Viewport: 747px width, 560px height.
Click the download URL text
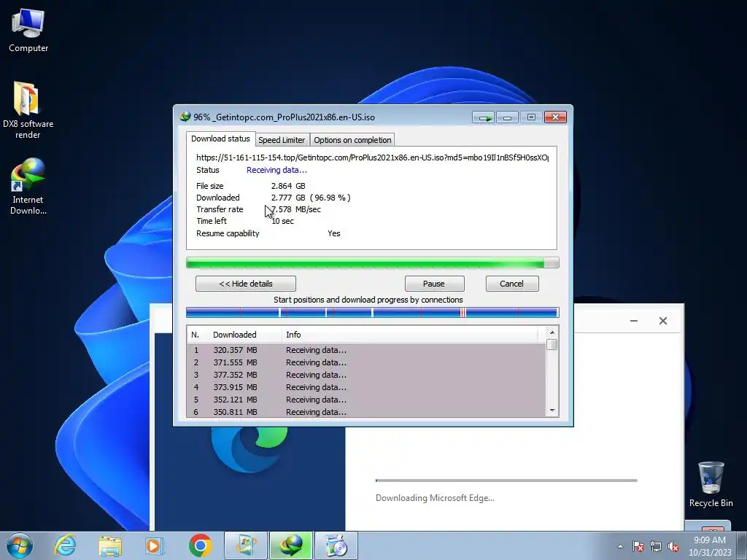pyautogui.click(x=373, y=157)
